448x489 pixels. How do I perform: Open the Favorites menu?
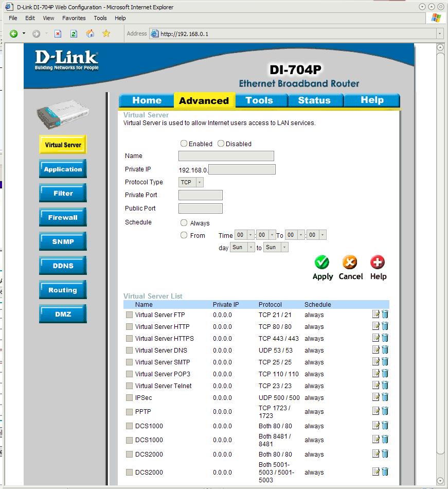click(x=74, y=18)
